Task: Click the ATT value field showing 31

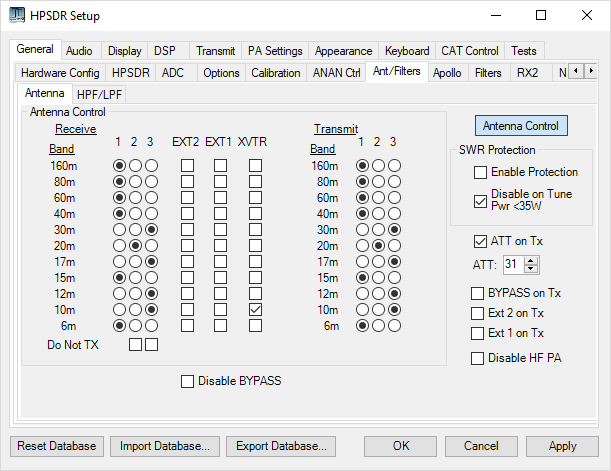Action: [x=514, y=265]
